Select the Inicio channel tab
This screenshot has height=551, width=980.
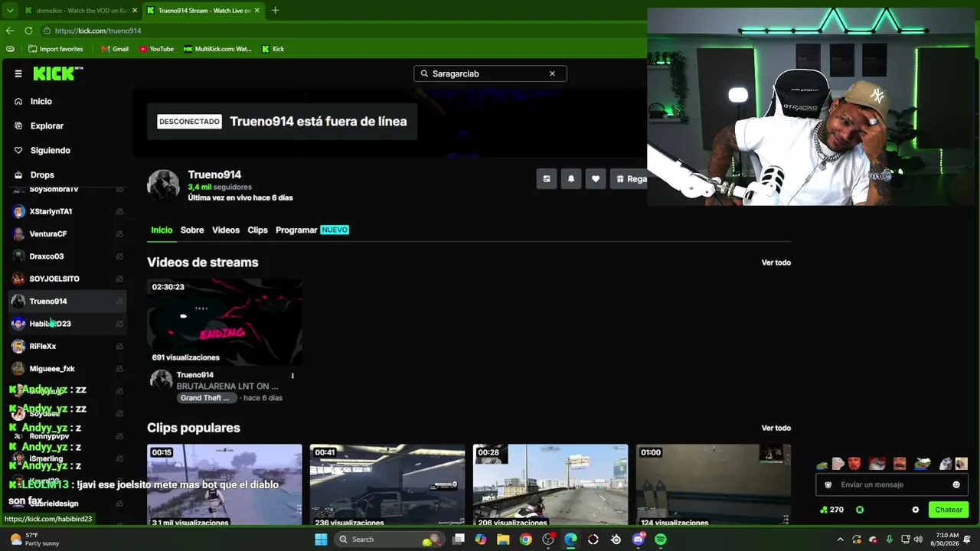coord(162,230)
